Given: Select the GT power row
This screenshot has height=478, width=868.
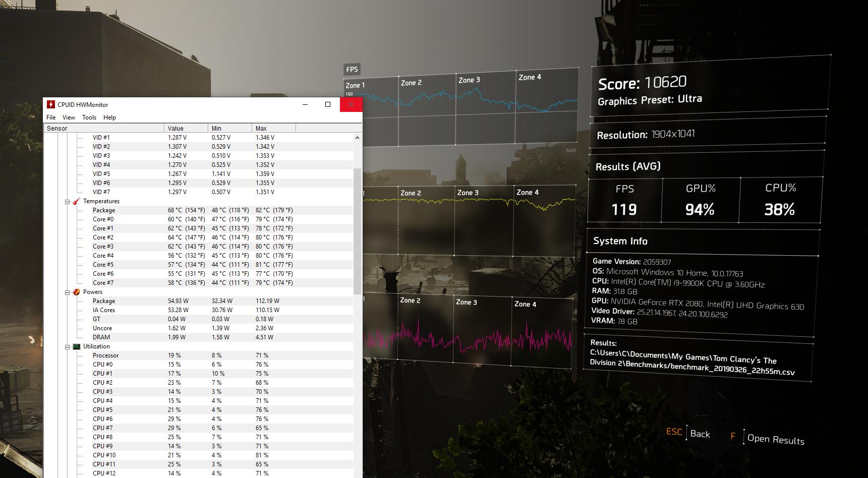Looking at the screenshot, I should point(198,319).
